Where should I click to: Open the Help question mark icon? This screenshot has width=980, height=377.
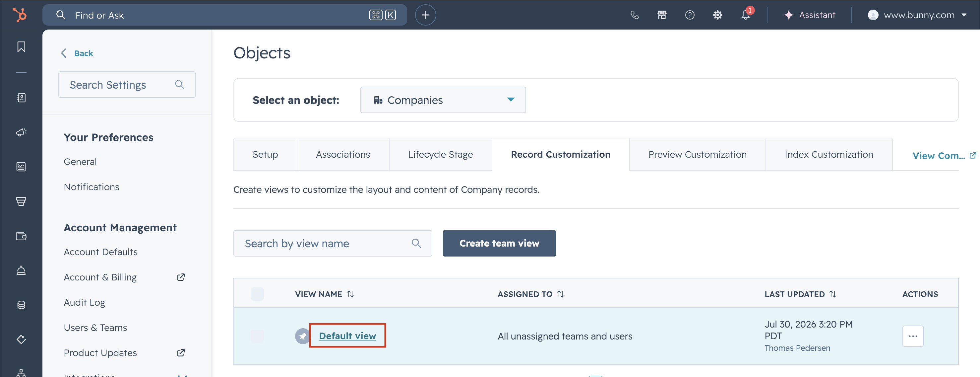pyautogui.click(x=690, y=15)
